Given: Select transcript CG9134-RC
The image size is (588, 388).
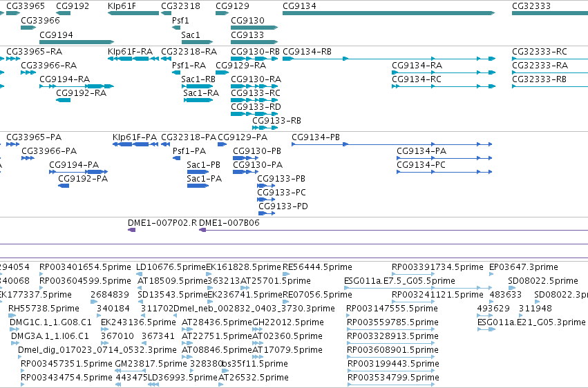Looking at the screenshot, I should 444,86.
